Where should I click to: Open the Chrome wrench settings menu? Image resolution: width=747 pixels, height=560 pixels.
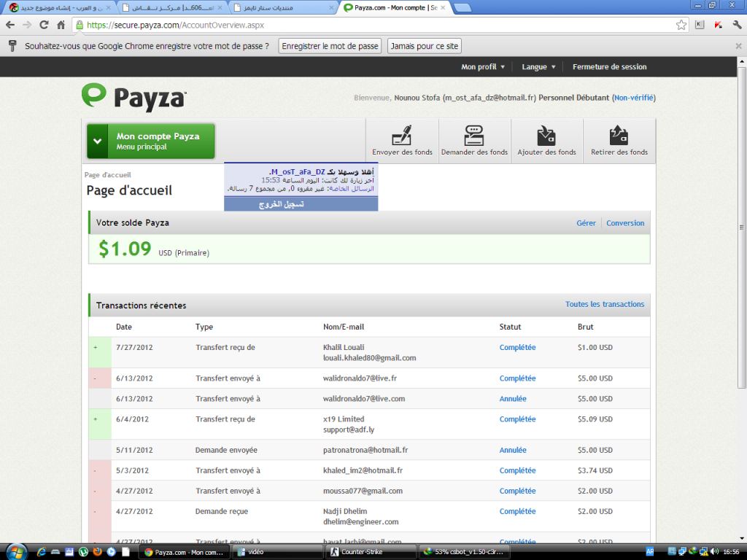pos(737,26)
